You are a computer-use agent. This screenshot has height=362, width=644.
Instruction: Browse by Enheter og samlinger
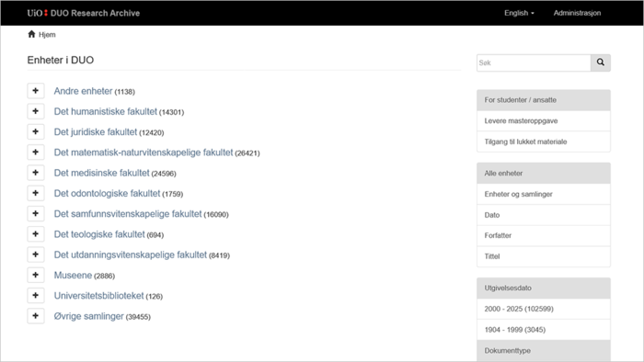(x=544, y=195)
